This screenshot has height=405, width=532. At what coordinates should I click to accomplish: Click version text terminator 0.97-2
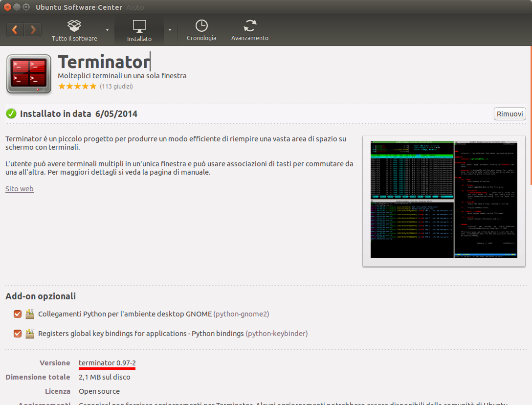tap(107, 363)
